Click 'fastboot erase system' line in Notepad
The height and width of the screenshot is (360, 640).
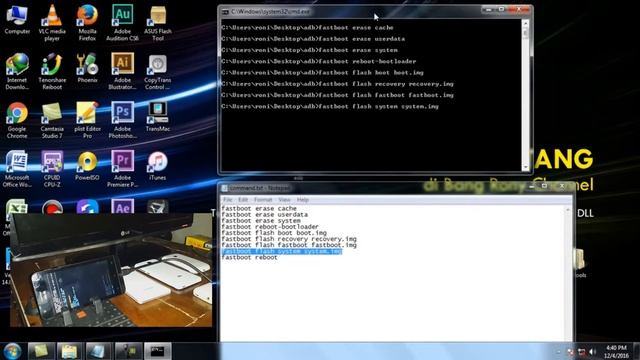click(261, 221)
